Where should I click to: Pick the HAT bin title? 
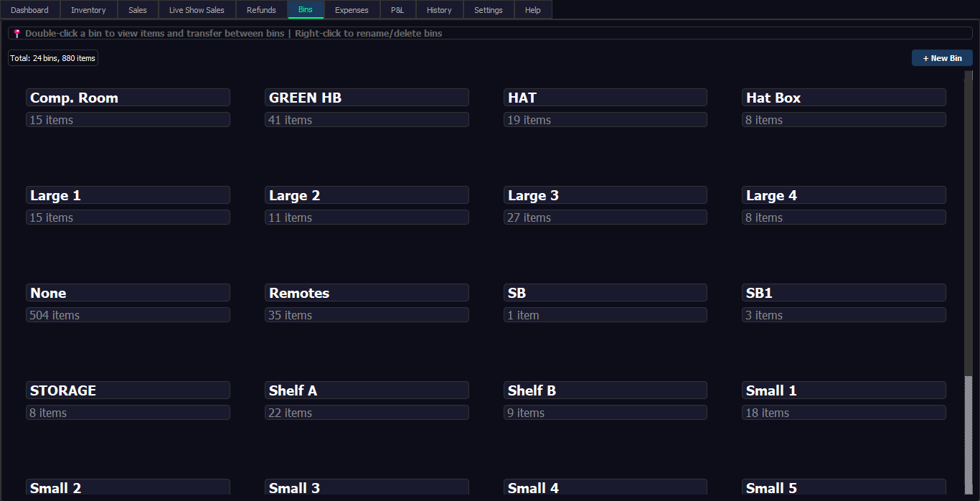606,98
